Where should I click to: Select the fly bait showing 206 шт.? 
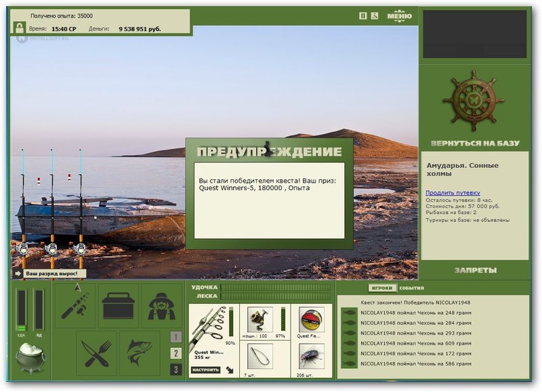click(x=312, y=356)
